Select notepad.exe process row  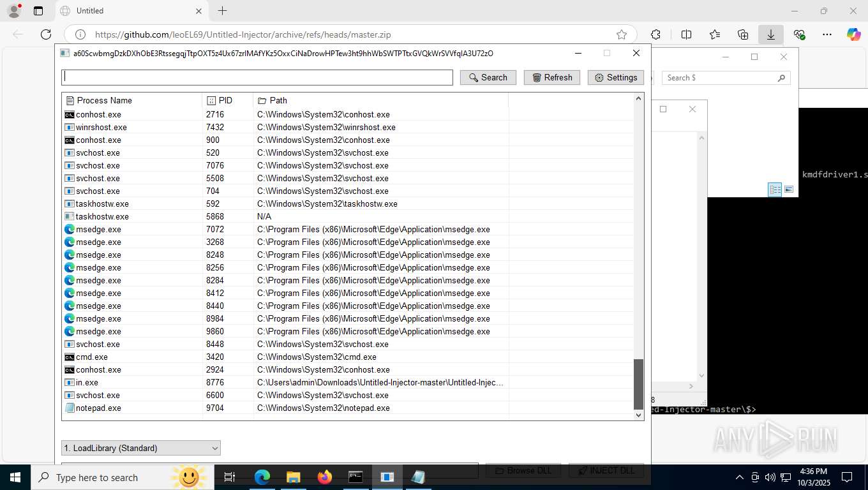click(x=348, y=408)
